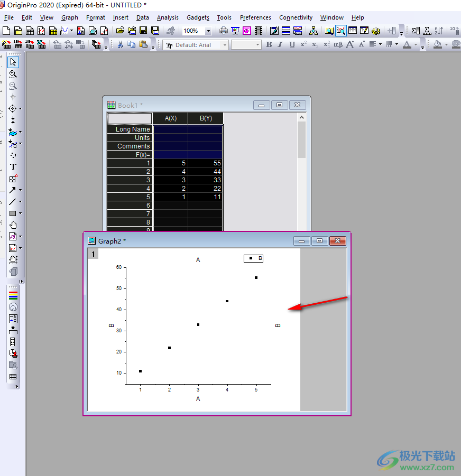461x476 pixels.
Task: Expand the Arrow tool dropdown arrow
Action: tap(20, 190)
